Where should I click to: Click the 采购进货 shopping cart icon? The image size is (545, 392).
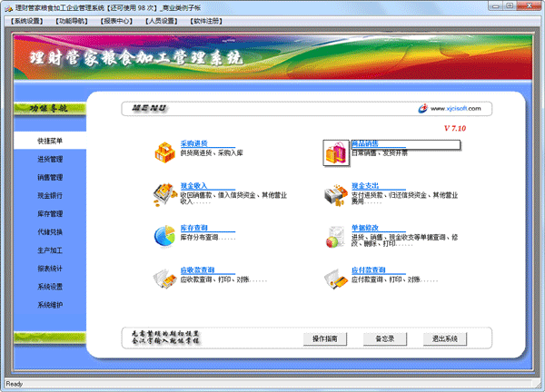coord(164,152)
